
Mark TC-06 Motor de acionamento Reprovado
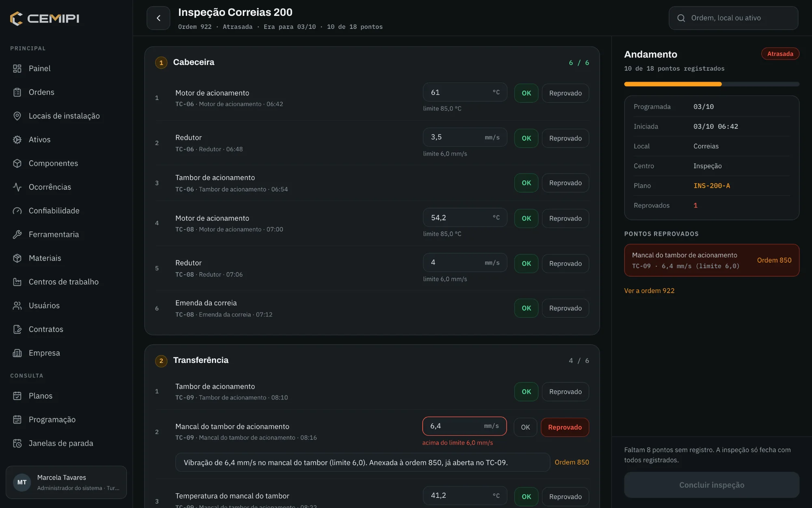pyautogui.click(x=565, y=93)
